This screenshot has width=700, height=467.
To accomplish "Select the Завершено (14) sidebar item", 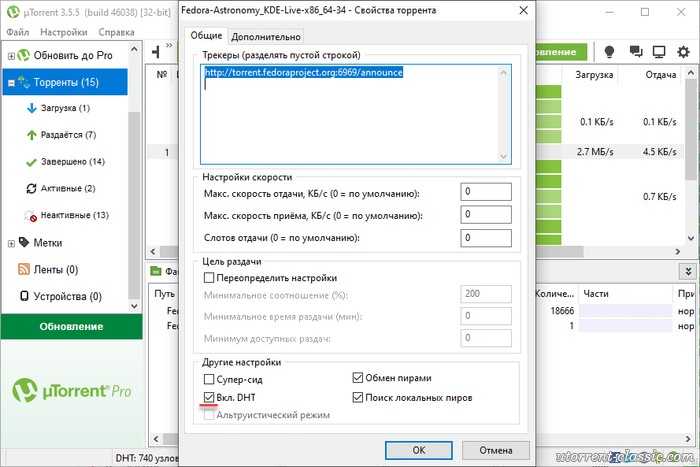I will [x=65, y=162].
